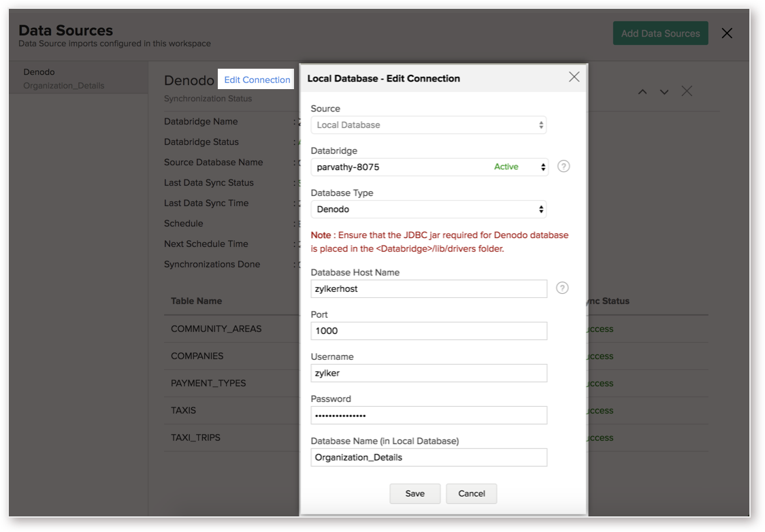The image size is (765, 532).
Task: Click the Databridge Name label
Action: pos(201,121)
